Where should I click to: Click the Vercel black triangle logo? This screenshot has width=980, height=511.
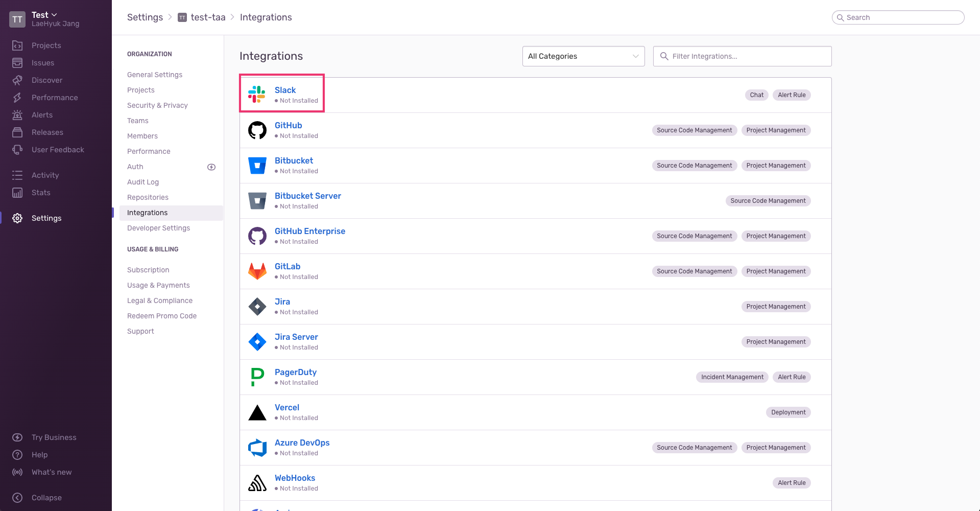[x=257, y=412]
